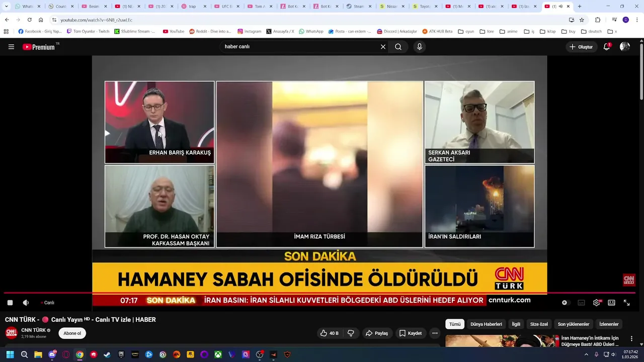Jump to live with the Canlı indicator

48,303
